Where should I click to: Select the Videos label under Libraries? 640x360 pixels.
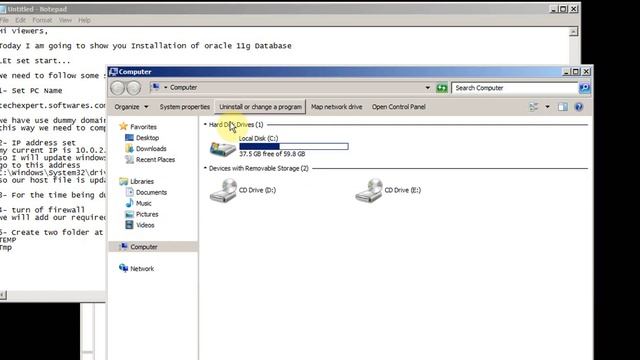tap(145, 225)
